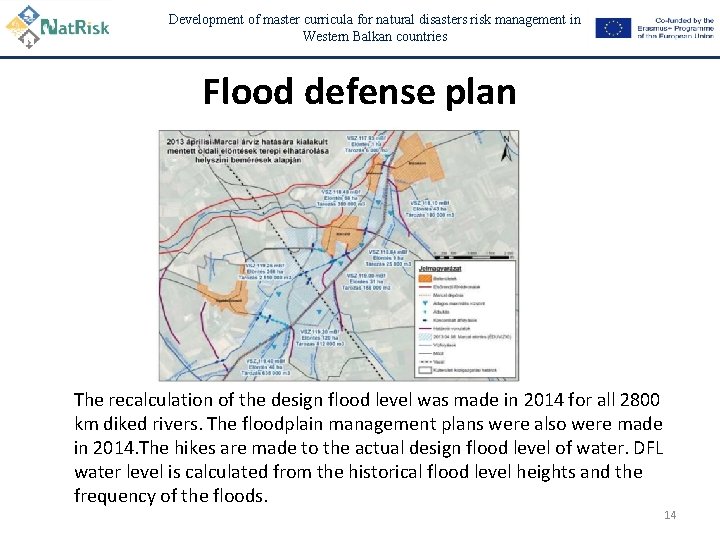Select the 'Flood defense plan' title
This screenshot has width=720, height=540.
[360, 91]
